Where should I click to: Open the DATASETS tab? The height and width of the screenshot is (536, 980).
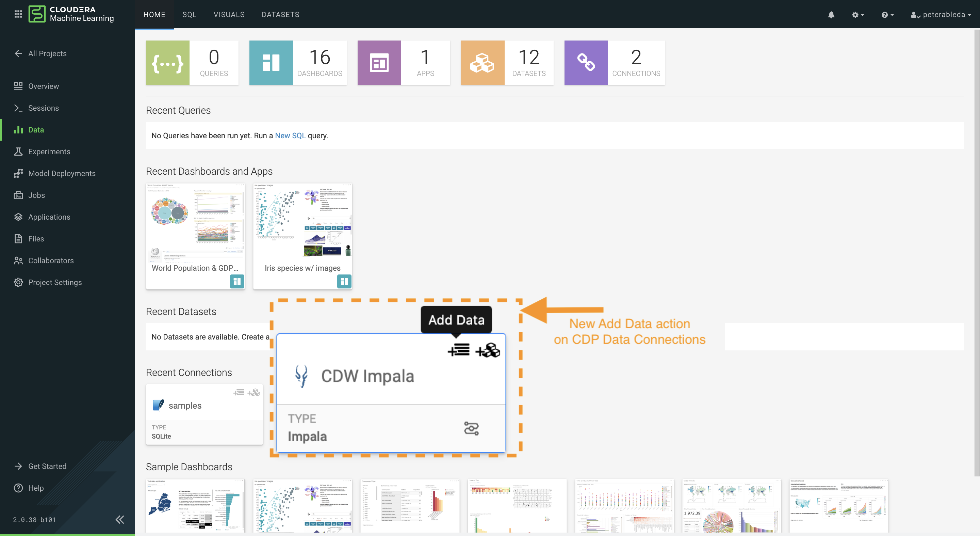[280, 14]
